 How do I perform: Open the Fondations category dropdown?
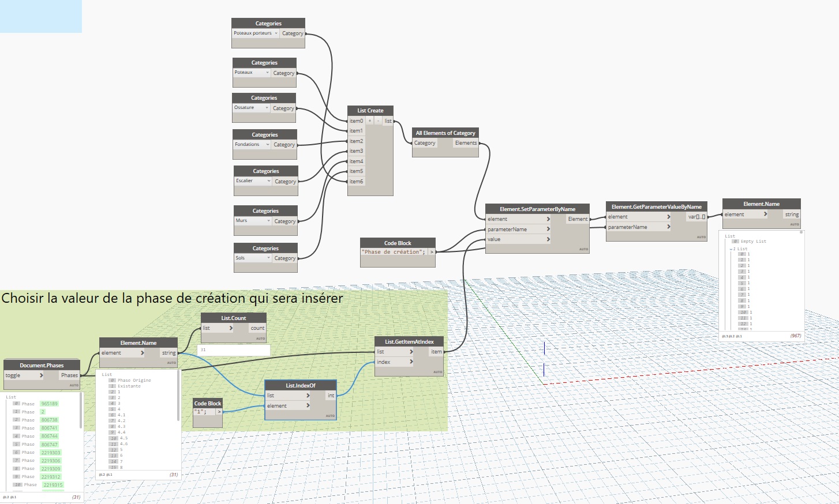click(268, 145)
